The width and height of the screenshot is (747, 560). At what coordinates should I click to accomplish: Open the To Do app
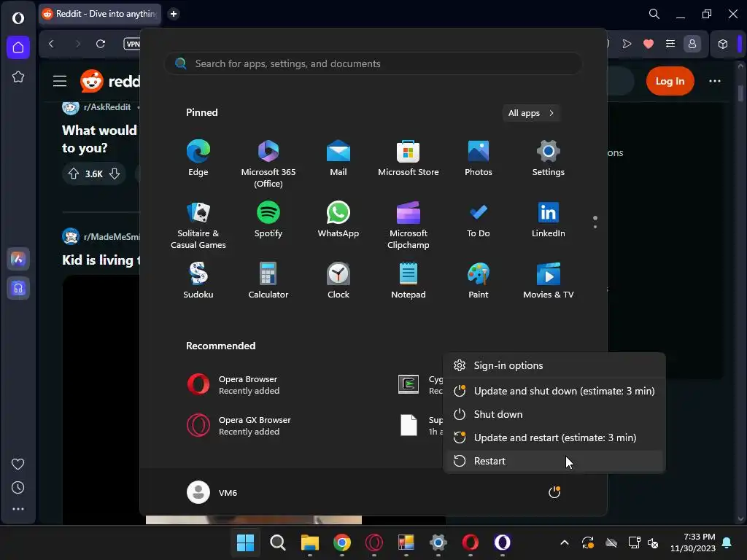[x=479, y=220]
